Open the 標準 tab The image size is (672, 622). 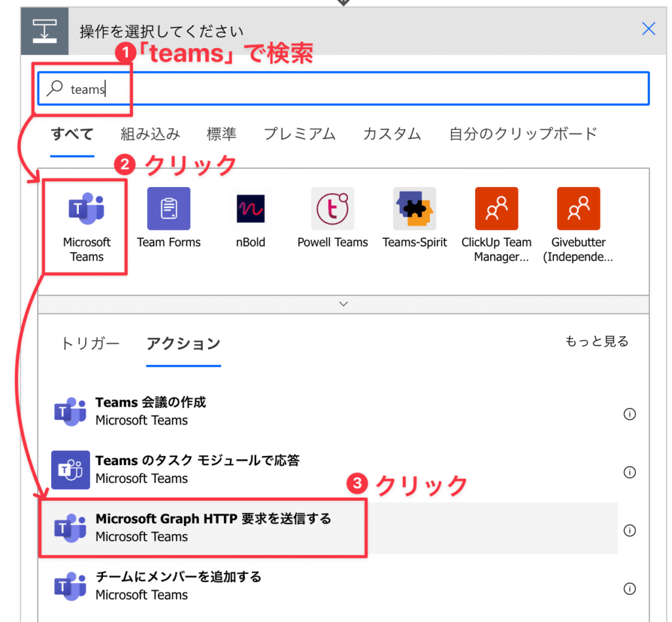coord(222,134)
